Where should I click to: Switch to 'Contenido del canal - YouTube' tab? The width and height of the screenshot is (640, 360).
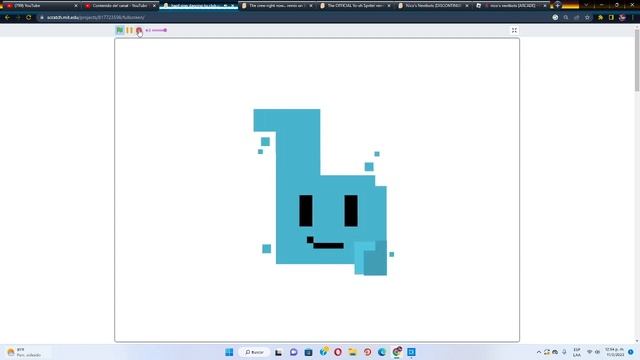[x=119, y=6]
